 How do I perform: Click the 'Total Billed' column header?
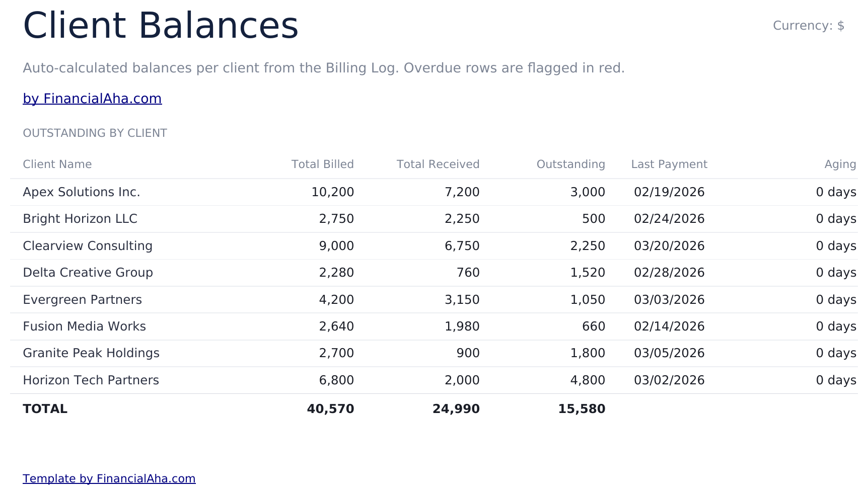tap(323, 164)
